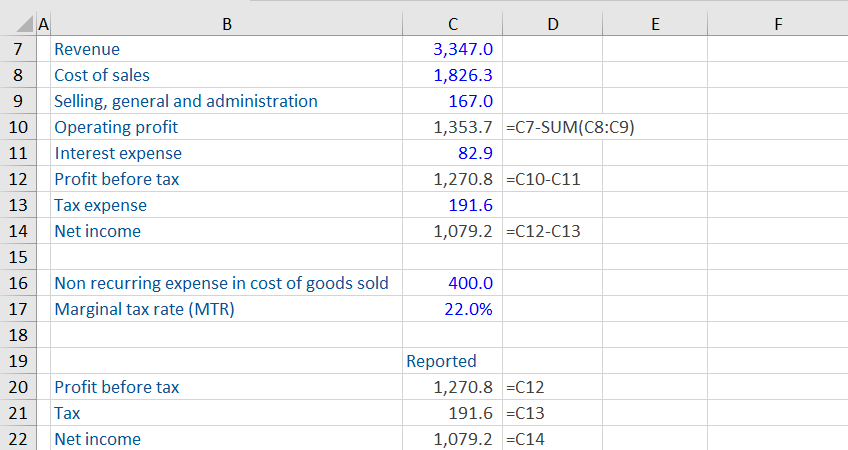Click the non recurring expense 400.0 cell
Image resolution: width=848 pixels, height=450 pixels.
[x=452, y=283]
